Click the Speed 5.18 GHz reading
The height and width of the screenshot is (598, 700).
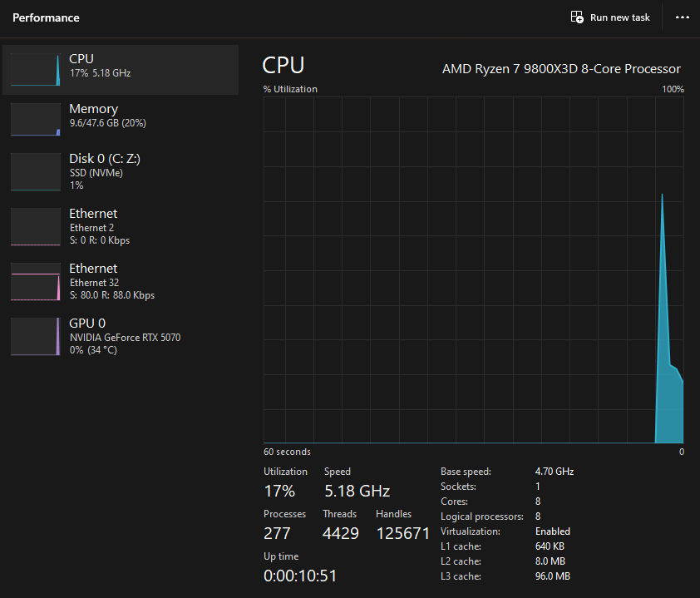[356, 491]
